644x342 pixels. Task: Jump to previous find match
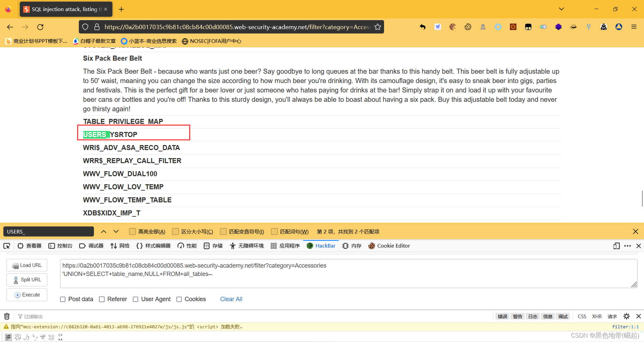[104, 231]
